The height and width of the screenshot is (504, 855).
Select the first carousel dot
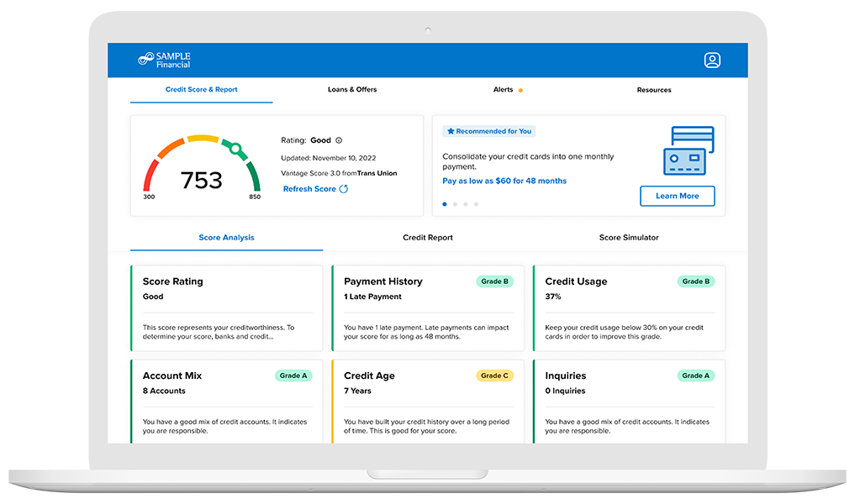point(445,204)
